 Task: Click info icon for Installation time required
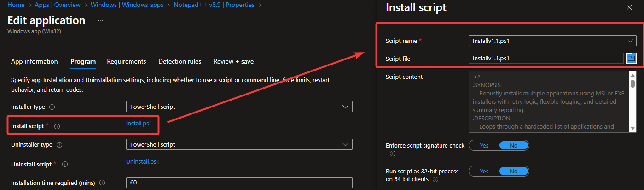[102, 183]
